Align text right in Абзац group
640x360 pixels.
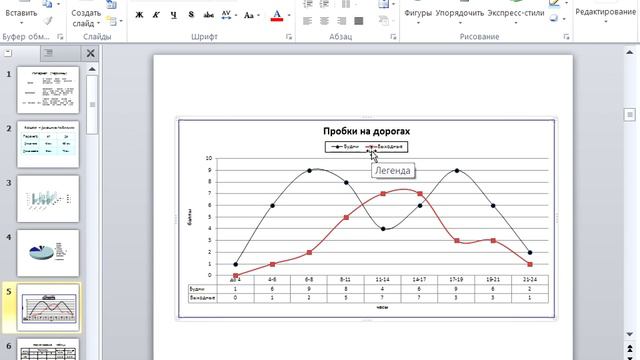pos(342,20)
